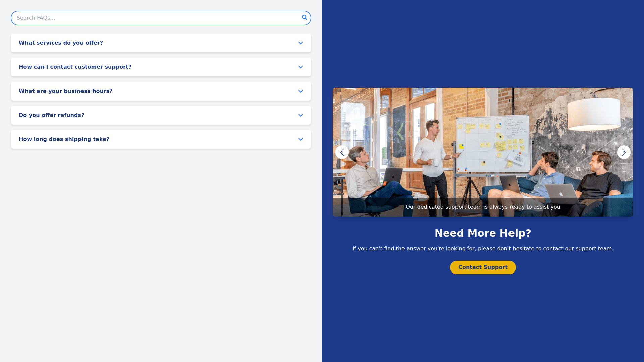This screenshot has width=644, height=362.
Task: Click the help description paragraph text
Action: [x=483, y=249]
